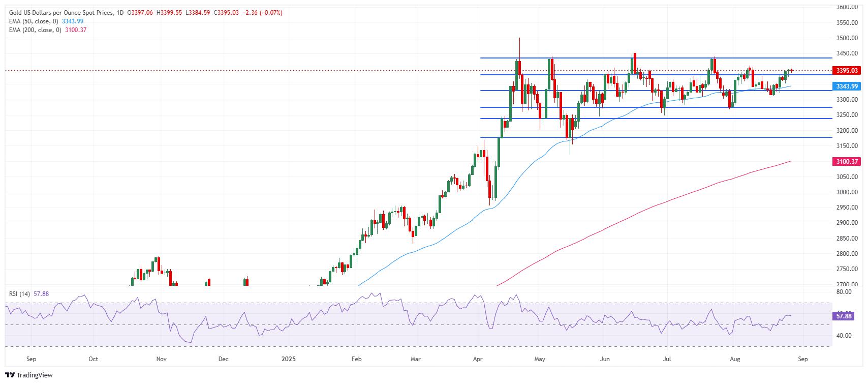The height and width of the screenshot is (384, 868).
Task: Click the 3600.00 price scale label
Action: [x=847, y=8]
